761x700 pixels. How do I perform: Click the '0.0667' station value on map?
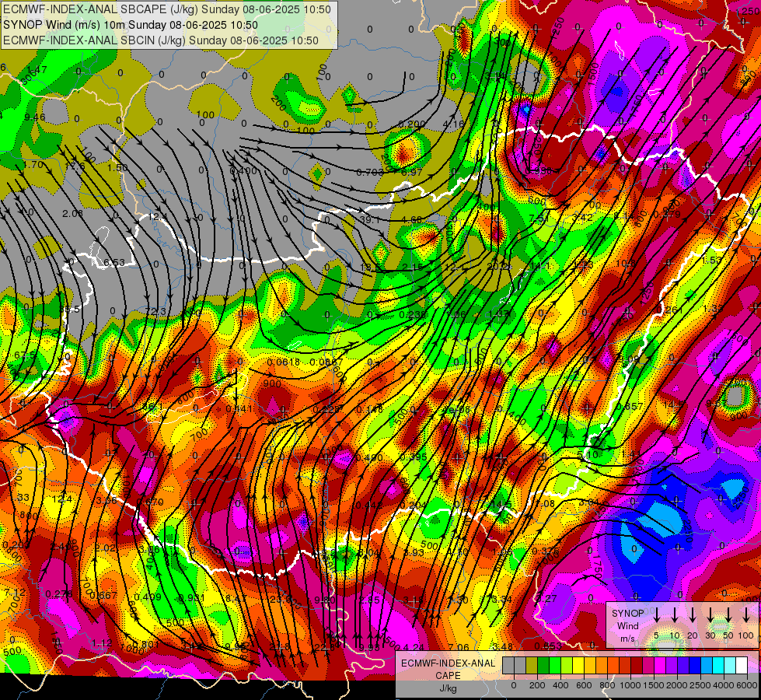coord(326,362)
